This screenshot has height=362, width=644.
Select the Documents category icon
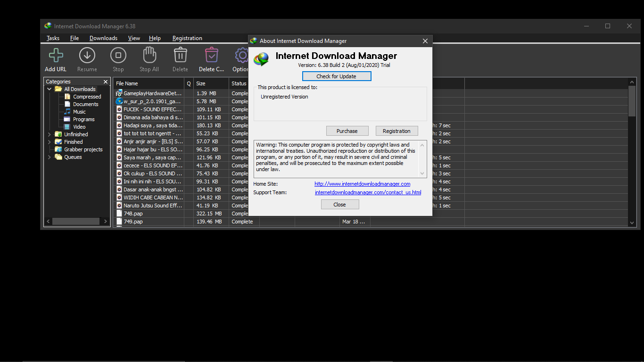point(67,104)
